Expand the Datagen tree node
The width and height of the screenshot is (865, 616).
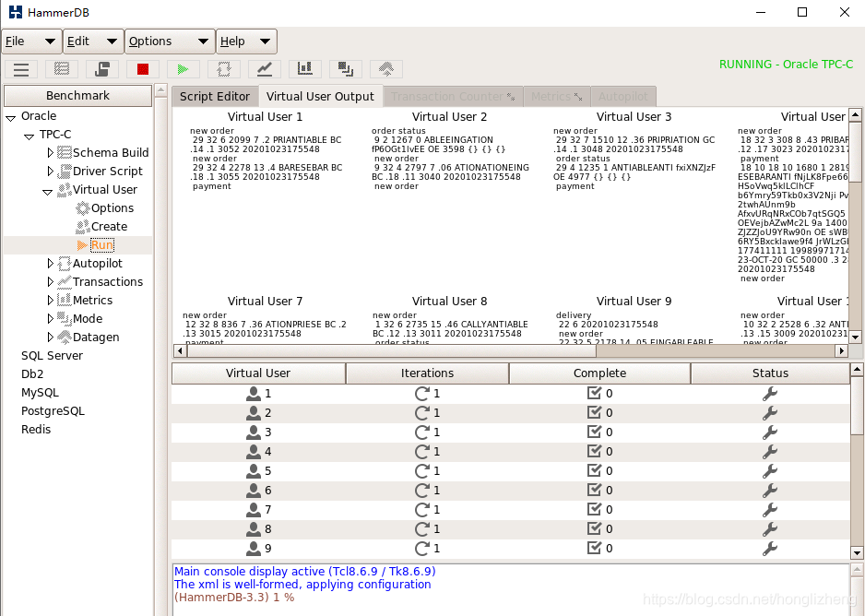(50, 337)
